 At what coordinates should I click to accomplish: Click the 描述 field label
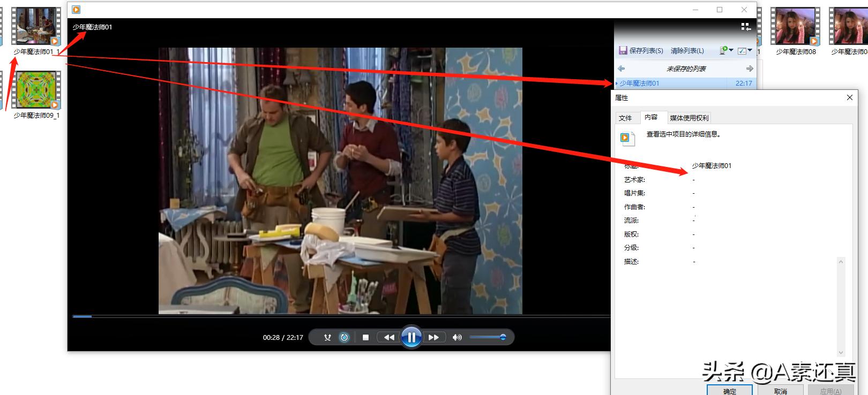[631, 262]
